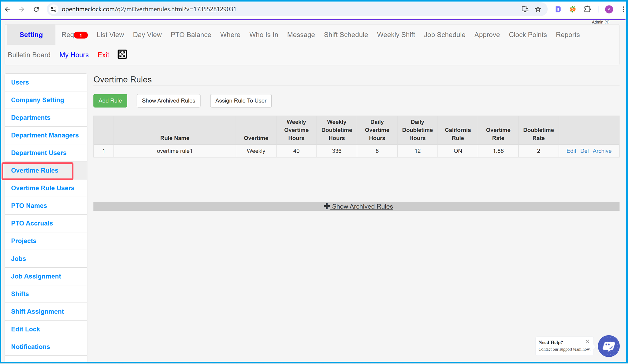Click the green Add Rule button

(x=110, y=101)
